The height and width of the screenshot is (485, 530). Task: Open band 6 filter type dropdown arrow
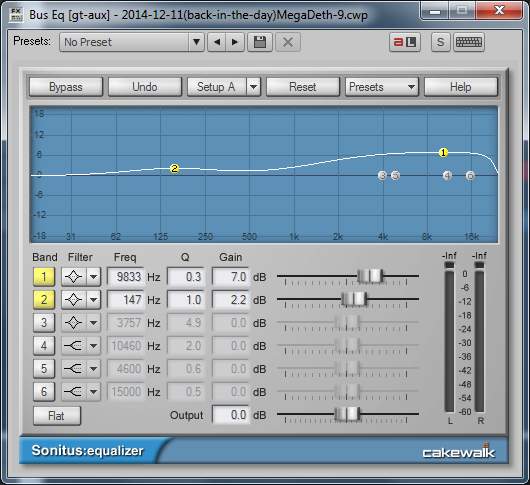coord(94,392)
